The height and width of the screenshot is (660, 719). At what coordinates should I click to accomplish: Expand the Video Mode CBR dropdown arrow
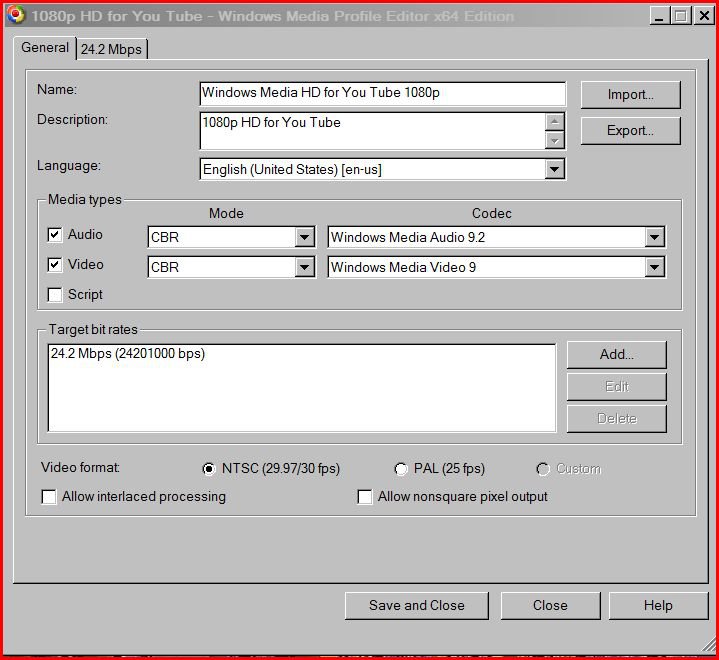(304, 267)
